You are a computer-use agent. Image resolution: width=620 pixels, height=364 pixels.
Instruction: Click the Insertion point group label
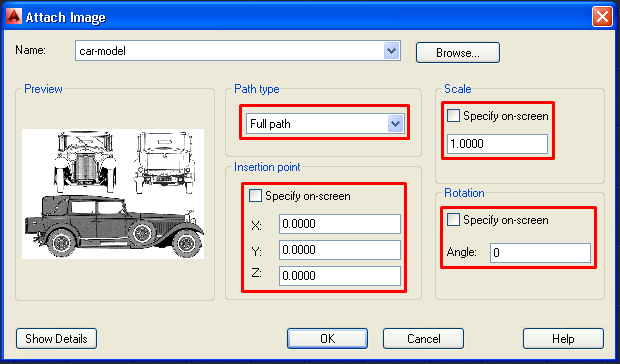(x=267, y=167)
